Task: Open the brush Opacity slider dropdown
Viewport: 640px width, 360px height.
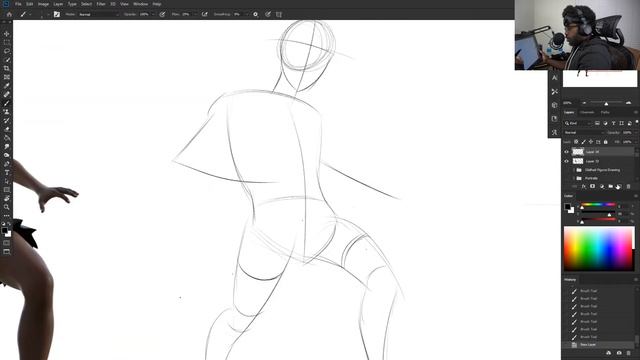Action: pyautogui.click(x=152, y=14)
